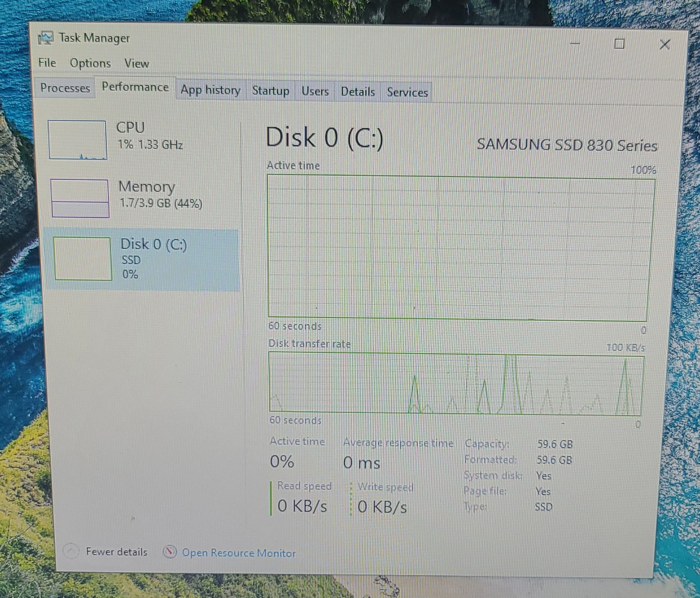700x598 pixels.
Task: Click the Fewer details arrow icon
Action: click(71, 551)
